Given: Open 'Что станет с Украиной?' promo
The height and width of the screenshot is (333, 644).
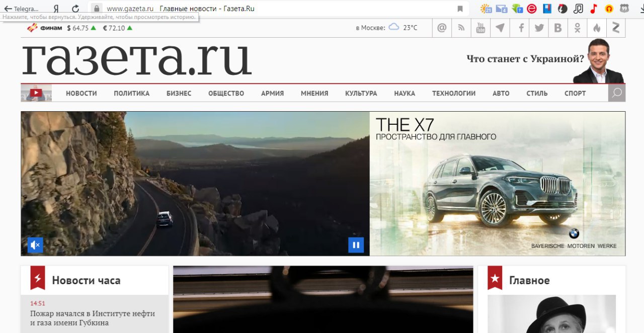Looking at the screenshot, I should pyautogui.click(x=525, y=59).
